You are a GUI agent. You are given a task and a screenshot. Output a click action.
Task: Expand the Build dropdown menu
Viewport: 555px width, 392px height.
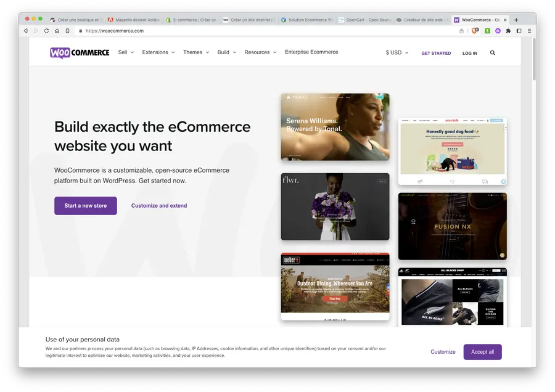[x=226, y=52]
